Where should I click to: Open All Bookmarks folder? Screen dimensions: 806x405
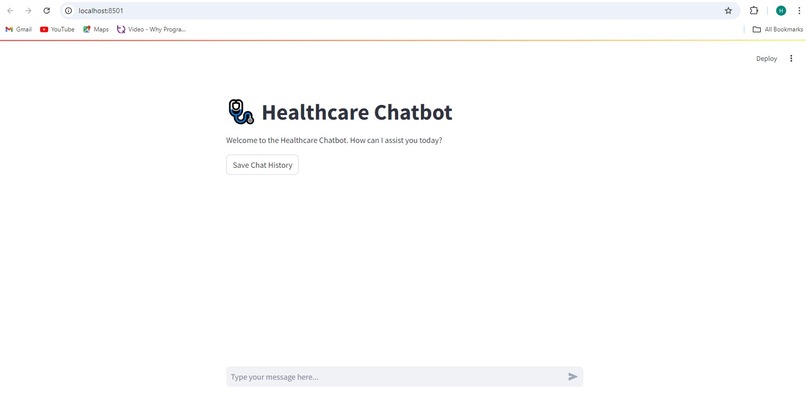777,29
